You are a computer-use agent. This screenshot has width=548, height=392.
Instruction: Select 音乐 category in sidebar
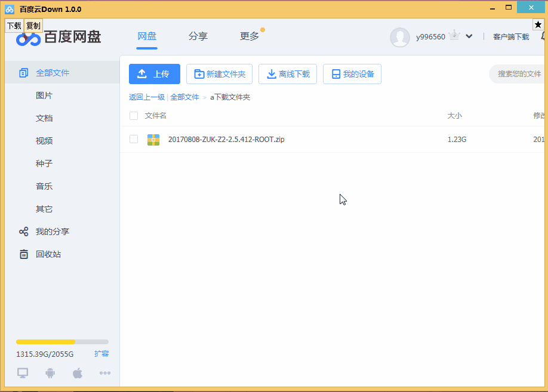click(44, 186)
